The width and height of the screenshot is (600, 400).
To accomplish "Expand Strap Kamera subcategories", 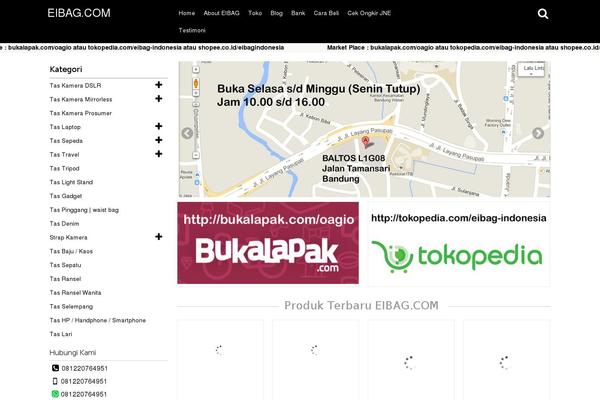I will (x=158, y=237).
